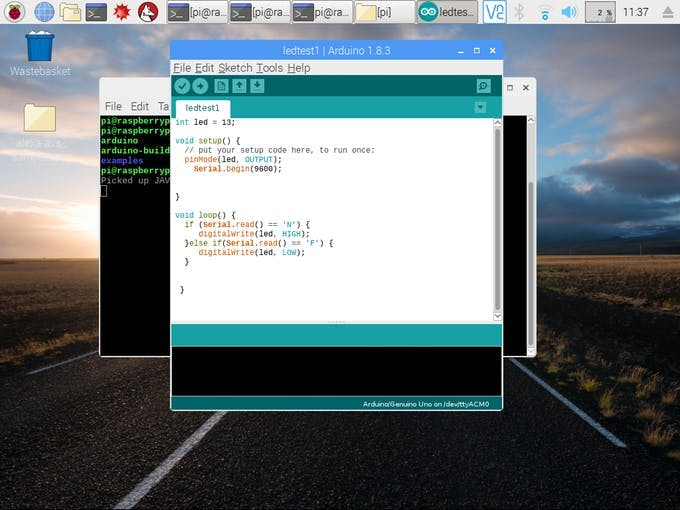Viewport: 680px width, 510px height.
Task: Open the tab dropdown arrow in Arduino
Action: pos(480,107)
